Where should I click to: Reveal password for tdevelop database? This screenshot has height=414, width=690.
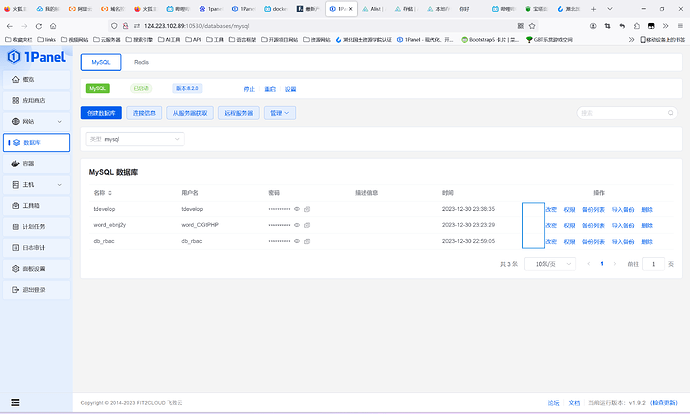click(297, 209)
